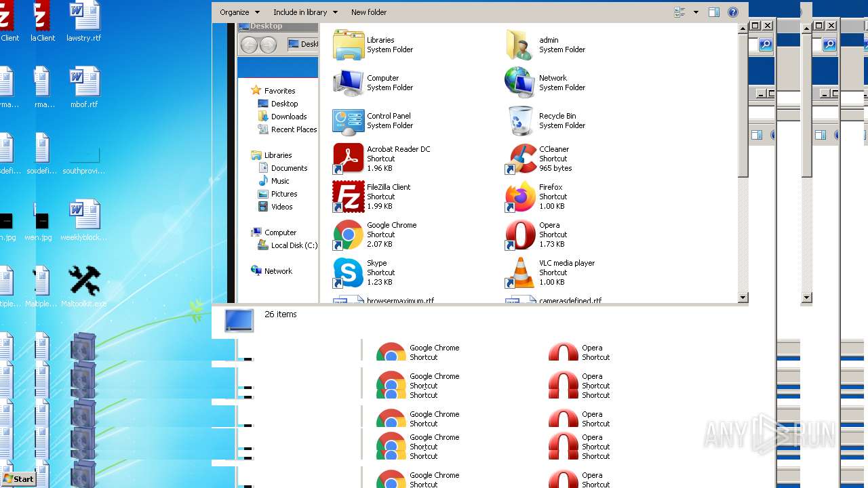
Task: Open Include in library dropdown
Action: (x=304, y=12)
